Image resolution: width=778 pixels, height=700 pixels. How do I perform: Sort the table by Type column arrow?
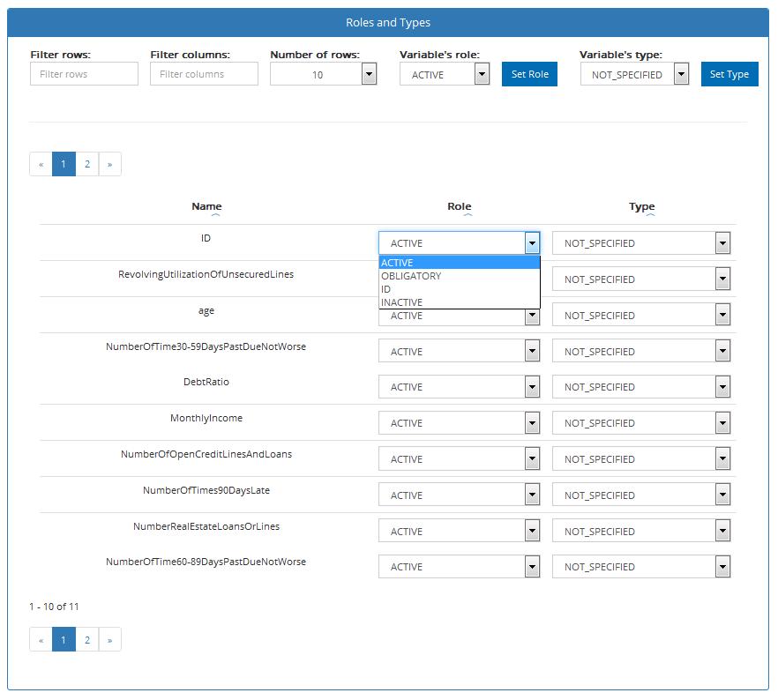click(x=650, y=215)
